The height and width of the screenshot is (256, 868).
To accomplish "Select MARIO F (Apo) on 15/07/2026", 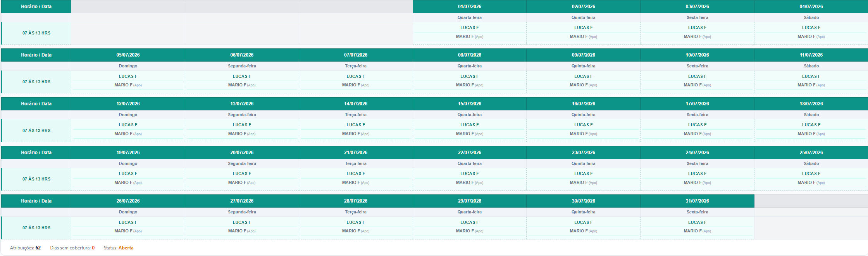I will 469,134.
